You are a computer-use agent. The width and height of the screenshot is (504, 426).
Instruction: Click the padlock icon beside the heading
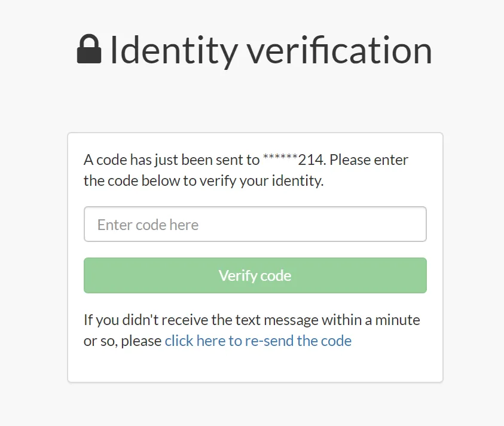[89, 50]
